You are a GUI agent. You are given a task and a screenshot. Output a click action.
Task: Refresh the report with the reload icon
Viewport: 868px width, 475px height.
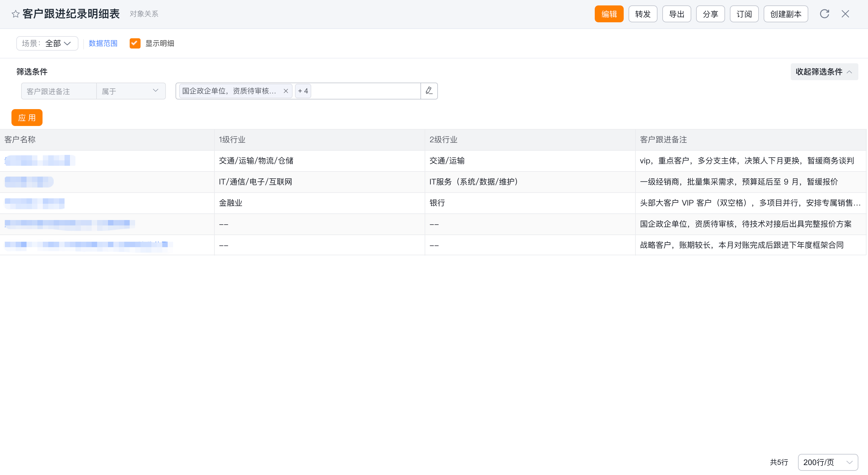824,14
